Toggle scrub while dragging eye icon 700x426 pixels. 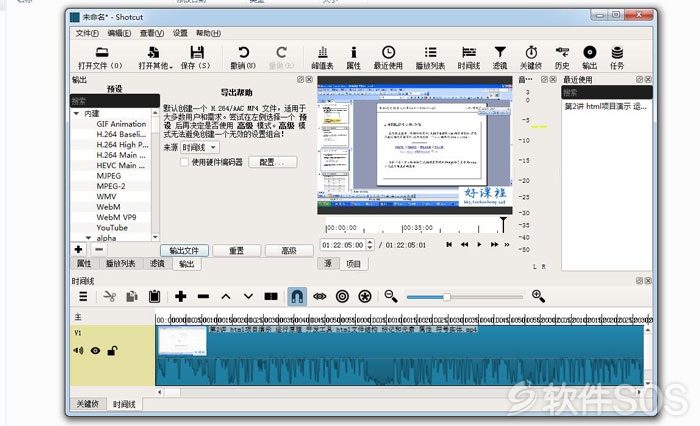coord(320,297)
